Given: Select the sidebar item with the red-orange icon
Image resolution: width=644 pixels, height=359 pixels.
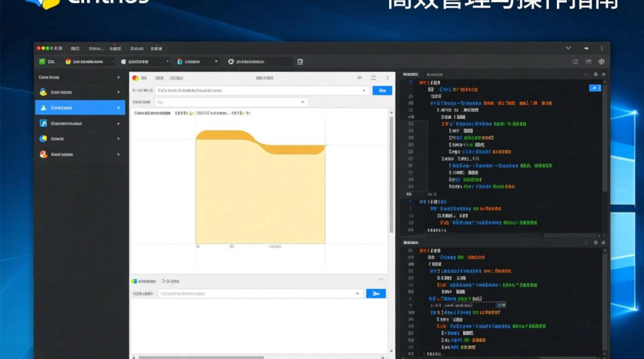Looking at the screenshot, I should (x=80, y=154).
